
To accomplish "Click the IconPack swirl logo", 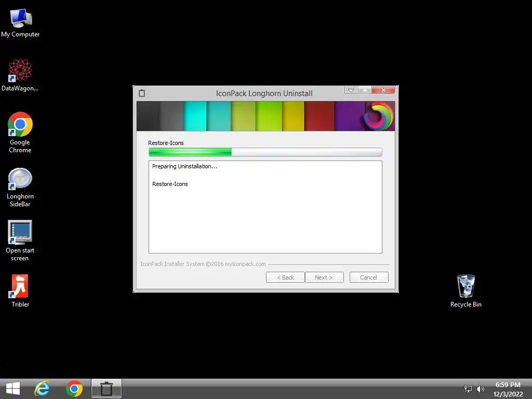I will [378, 116].
